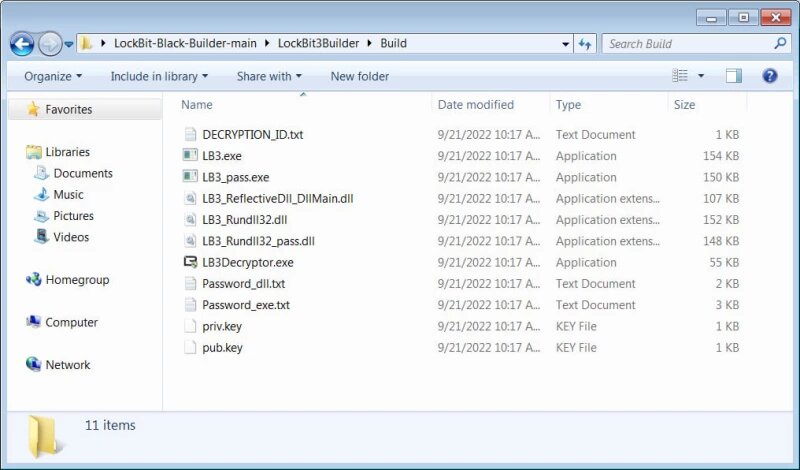The width and height of the screenshot is (800, 470).
Task: Sort by the Size column header
Action: point(684,105)
